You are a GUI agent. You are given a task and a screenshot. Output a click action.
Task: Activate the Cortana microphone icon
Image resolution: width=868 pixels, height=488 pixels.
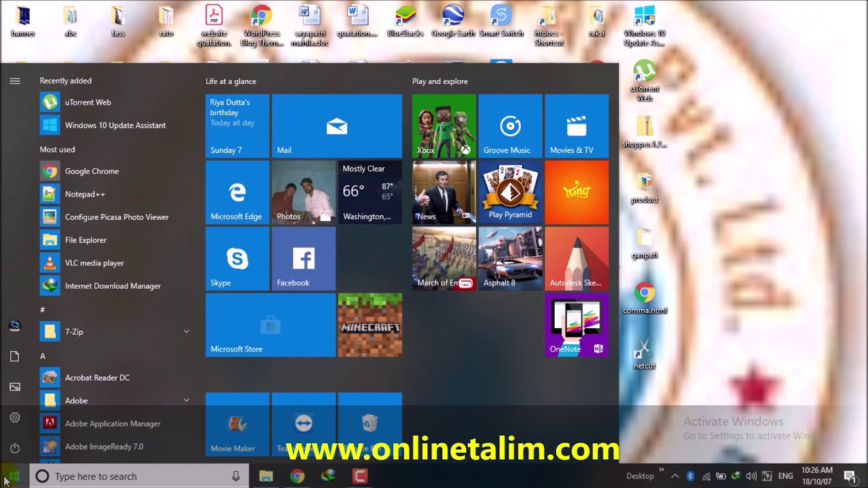(x=236, y=476)
